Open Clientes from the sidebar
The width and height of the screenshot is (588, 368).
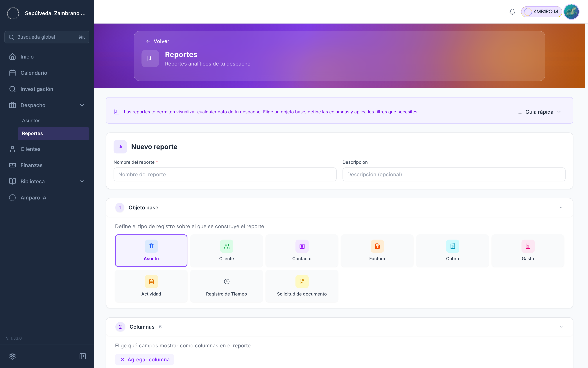coord(47,149)
